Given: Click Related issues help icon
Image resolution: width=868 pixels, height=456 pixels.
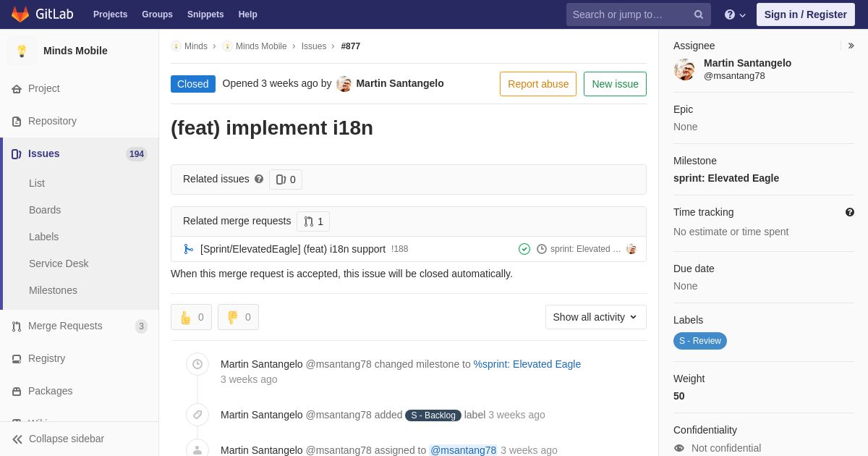Looking at the screenshot, I should (x=259, y=179).
